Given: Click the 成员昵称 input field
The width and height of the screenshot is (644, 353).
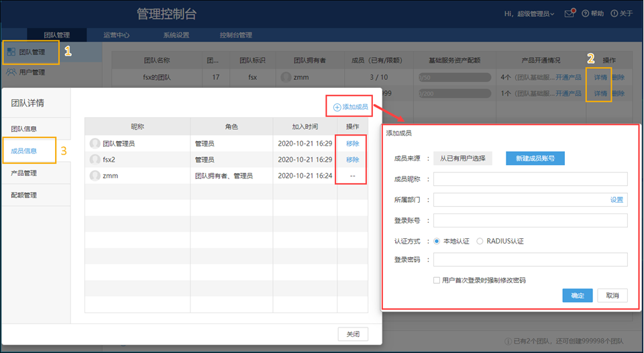Looking at the screenshot, I should tap(530, 179).
